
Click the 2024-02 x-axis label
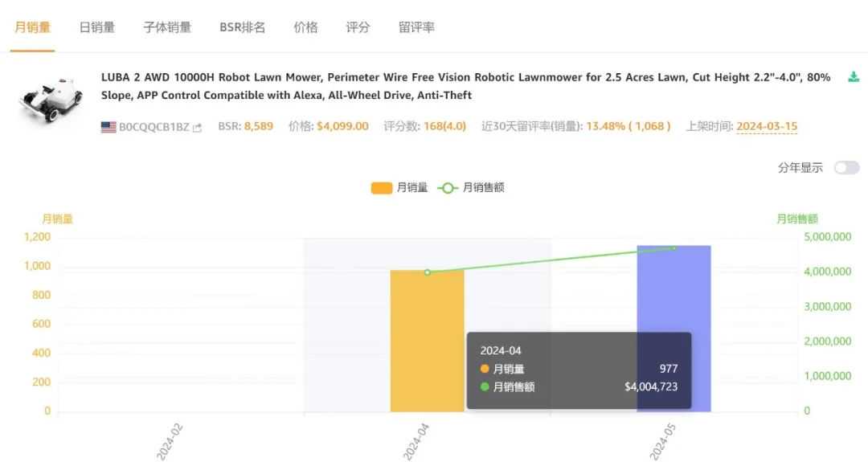tap(170, 442)
